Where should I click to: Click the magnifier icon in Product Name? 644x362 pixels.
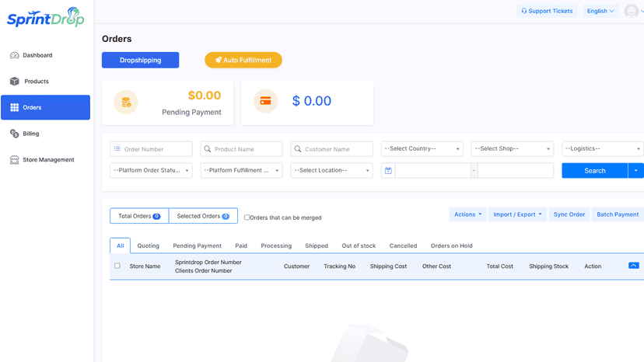tap(208, 149)
